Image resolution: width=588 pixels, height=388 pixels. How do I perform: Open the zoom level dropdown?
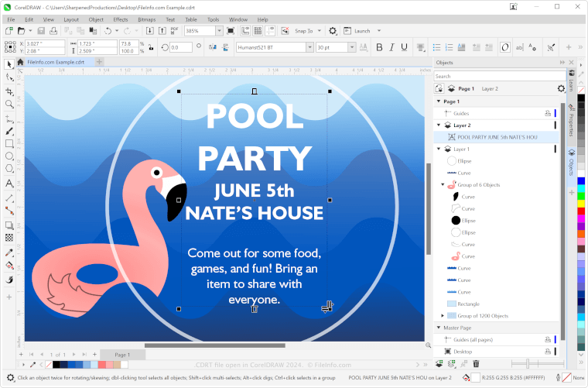coord(220,31)
